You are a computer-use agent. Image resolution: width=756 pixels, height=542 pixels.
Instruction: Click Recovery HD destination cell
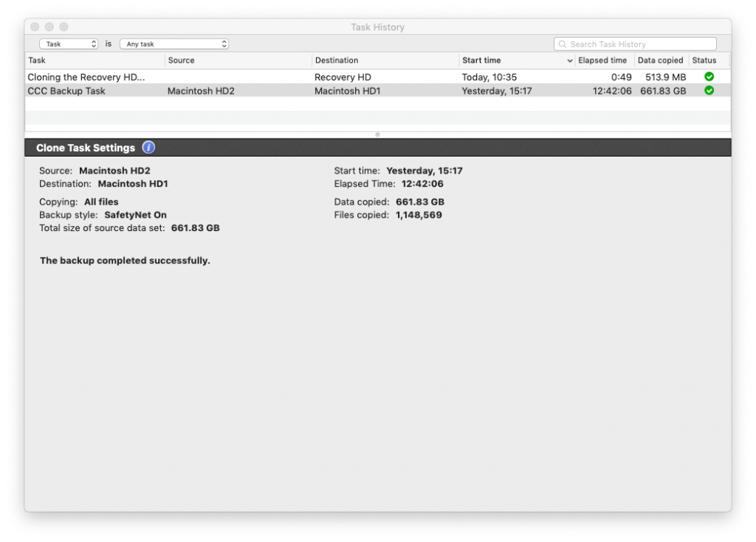pos(343,77)
